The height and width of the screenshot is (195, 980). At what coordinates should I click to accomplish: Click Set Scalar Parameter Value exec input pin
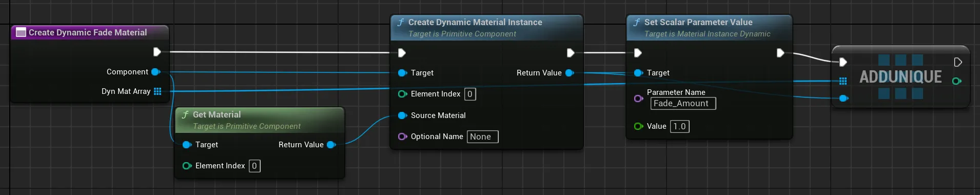click(x=638, y=53)
